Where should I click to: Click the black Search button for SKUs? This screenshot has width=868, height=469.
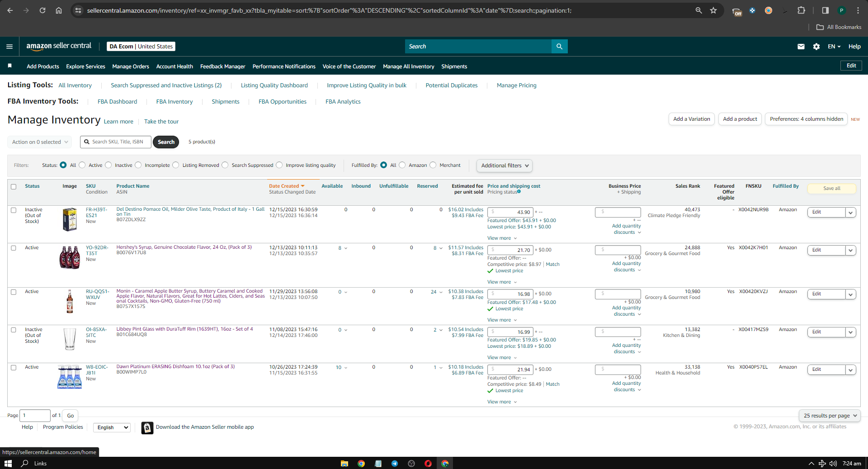coord(166,142)
